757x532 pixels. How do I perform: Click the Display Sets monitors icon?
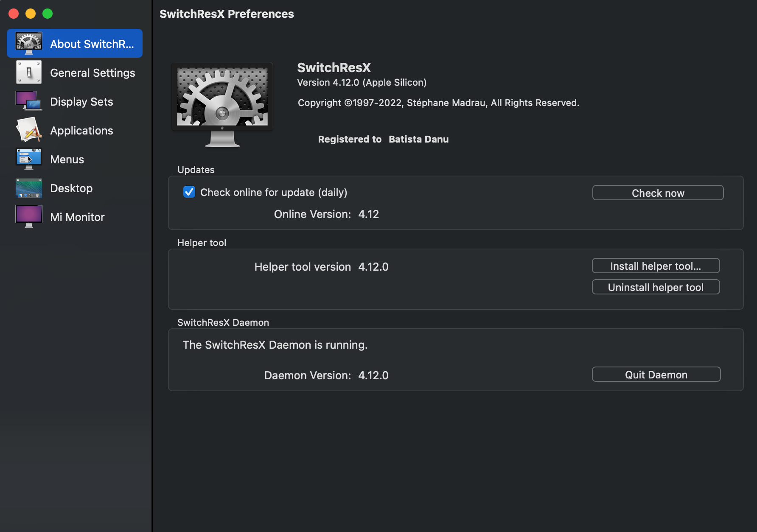click(x=28, y=101)
